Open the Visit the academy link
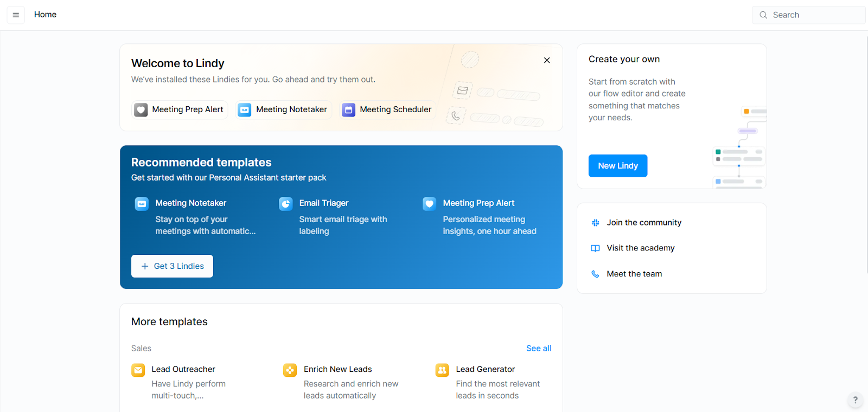The height and width of the screenshot is (412, 868). [x=641, y=248]
